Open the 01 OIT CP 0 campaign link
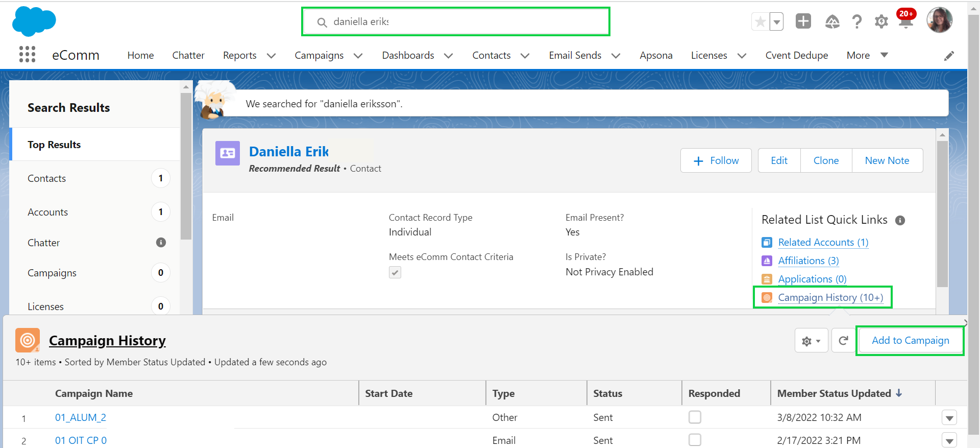The image size is (980, 448). click(x=81, y=440)
